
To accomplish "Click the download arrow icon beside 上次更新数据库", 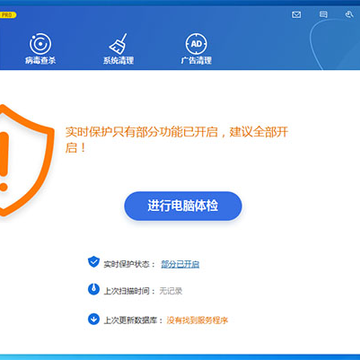I will (94, 319).
